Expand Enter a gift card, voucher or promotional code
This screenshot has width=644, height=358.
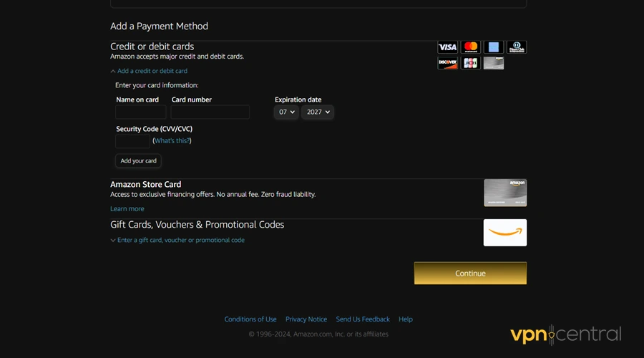pos(180,241)
